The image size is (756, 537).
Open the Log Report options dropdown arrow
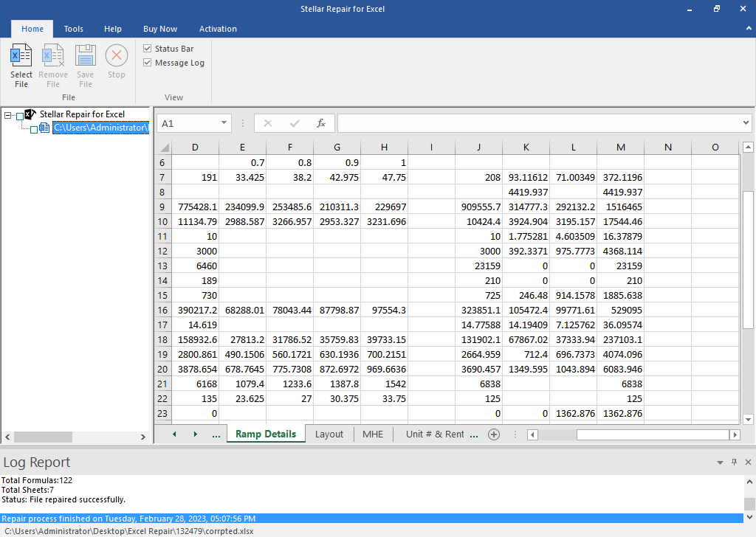pos(720,462)
